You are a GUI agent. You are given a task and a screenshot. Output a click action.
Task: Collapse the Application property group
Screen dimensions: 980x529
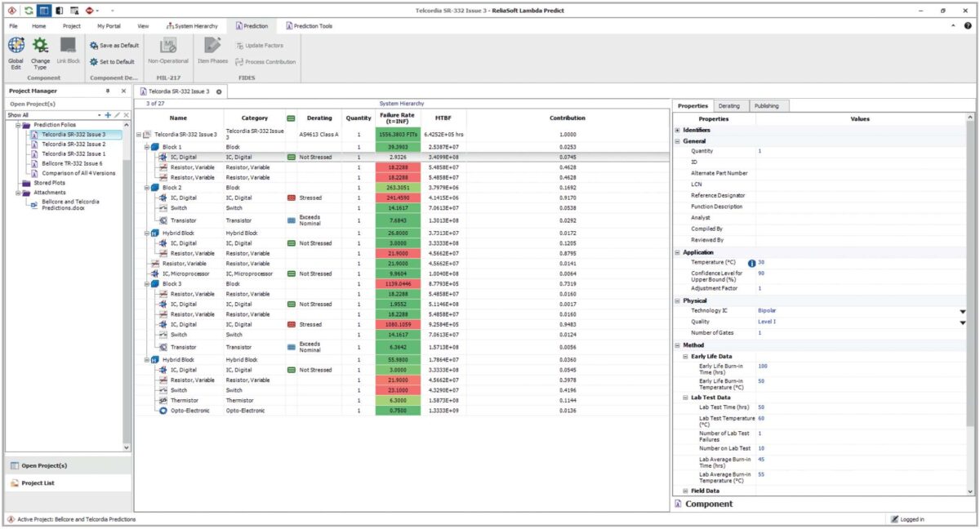(677, 252)
